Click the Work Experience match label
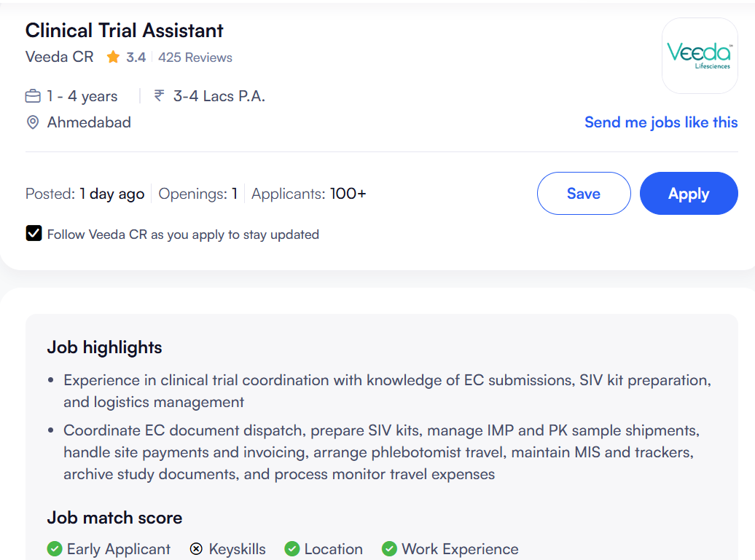The width and height of the screenshot is (755, 560). point(460,549)
